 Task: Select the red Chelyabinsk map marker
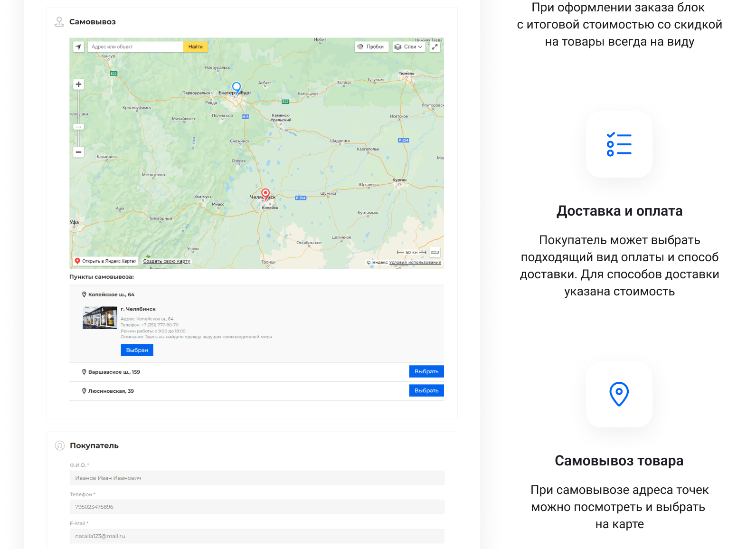click(265, 194)
